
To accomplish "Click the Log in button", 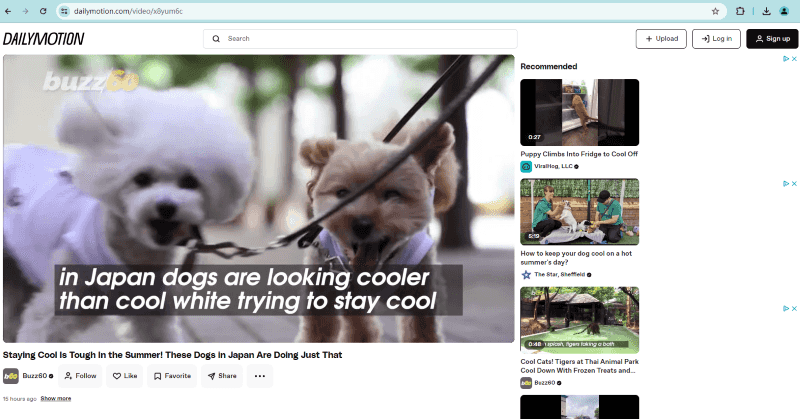I will [x=716, y=39].
